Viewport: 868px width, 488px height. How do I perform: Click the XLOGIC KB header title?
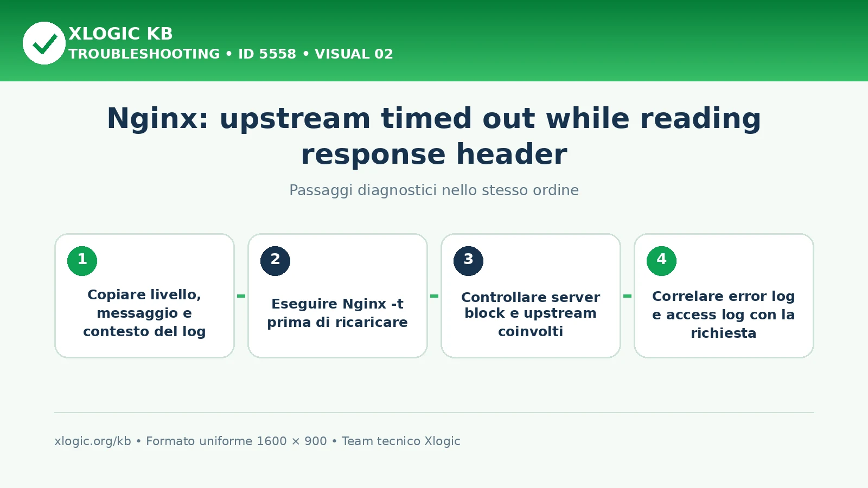click(120, 34)
